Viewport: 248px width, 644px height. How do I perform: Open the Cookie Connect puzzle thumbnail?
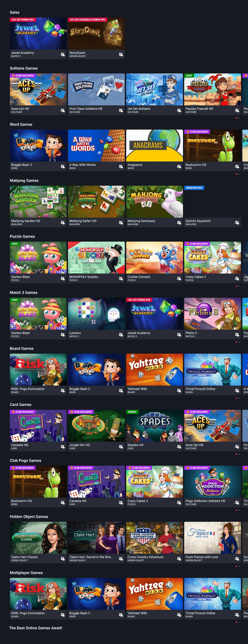(x=154, y=257)
